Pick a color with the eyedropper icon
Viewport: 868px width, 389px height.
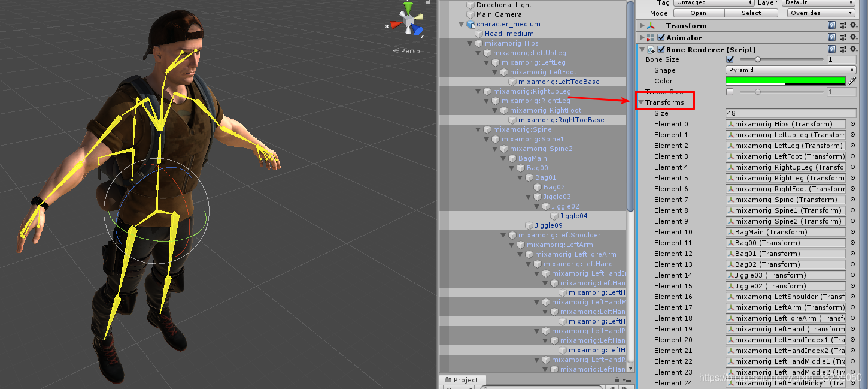click(x=852, y=81)
